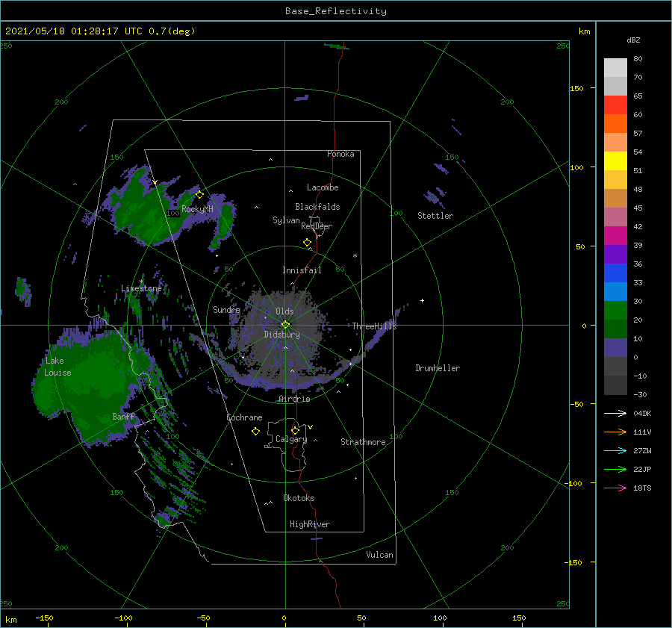Click the red swatch between 65 and 60 dBZ
The image size is (672, 628).
615,105
